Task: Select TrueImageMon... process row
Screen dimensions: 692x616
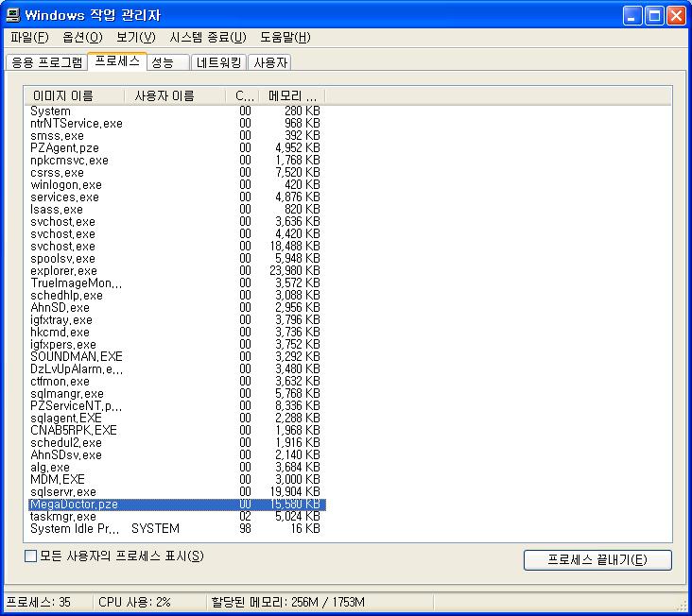Action: [x=177, y=282]
